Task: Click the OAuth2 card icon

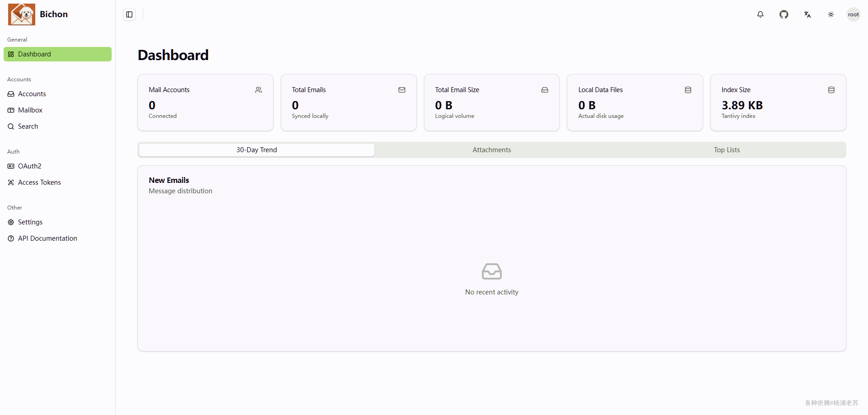Action: pyautogui.click(x=11, y=166)
